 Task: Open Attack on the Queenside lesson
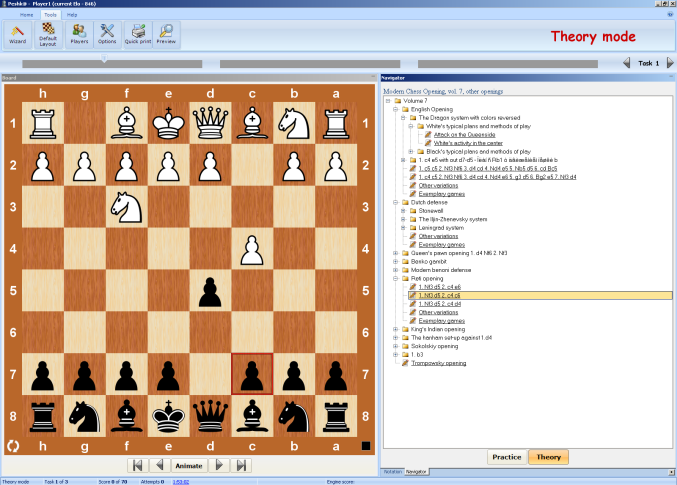pos(465,135)
